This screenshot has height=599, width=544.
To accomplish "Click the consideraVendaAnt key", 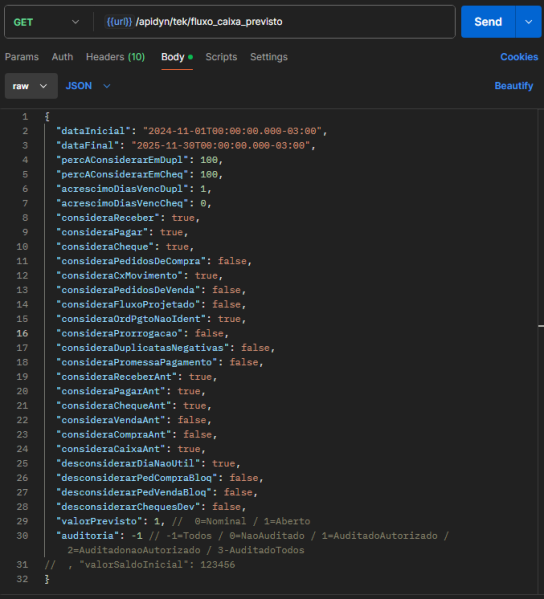I will click(111, 421).
